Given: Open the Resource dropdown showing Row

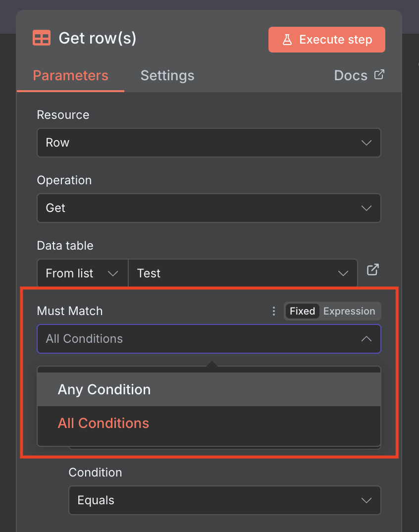Looking at the screenshot, I should (209, 143).
